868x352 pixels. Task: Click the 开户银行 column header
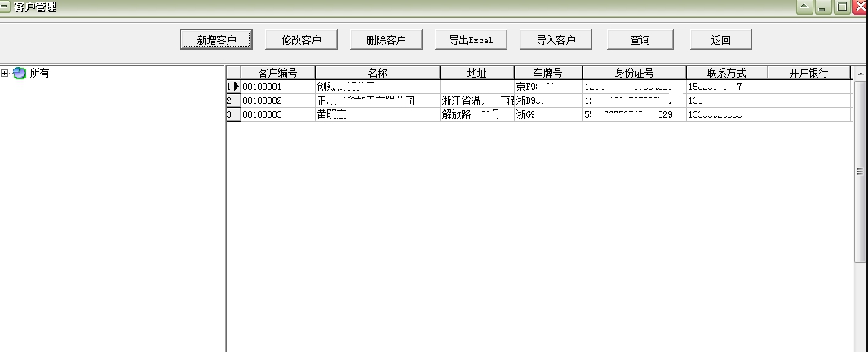(808, 73)
